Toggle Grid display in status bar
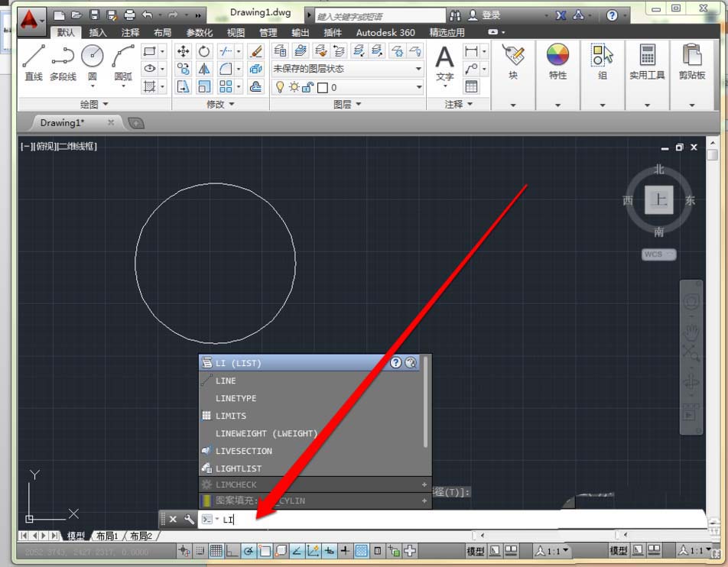Image resolution: width=728 pixels, height=567 pixels. pyautogui.click(x=216, y=551)
